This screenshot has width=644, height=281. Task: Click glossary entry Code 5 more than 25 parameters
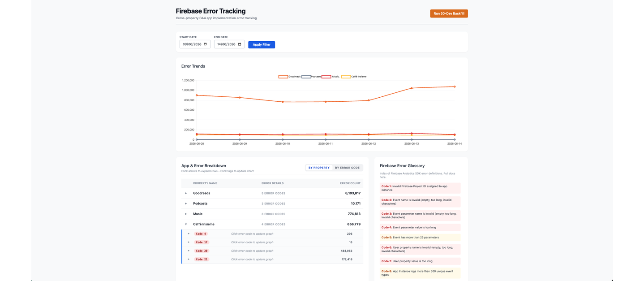point(420,237)
